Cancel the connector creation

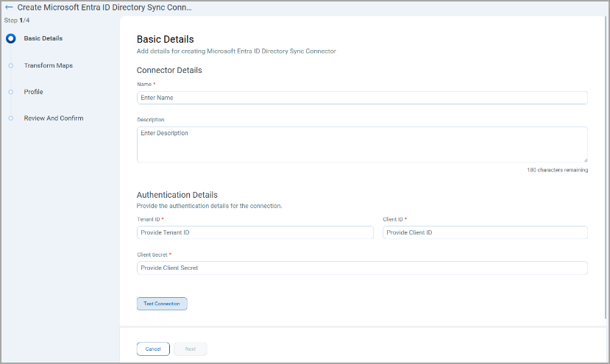tap(153, 349)
